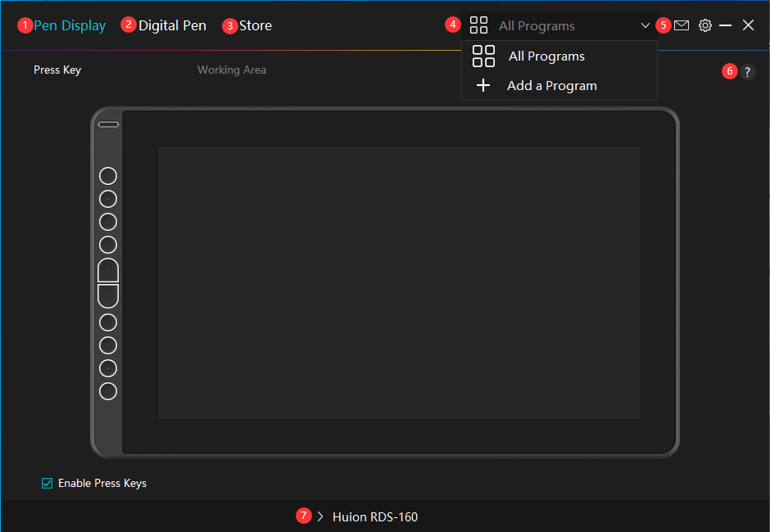The width and height of the screenshot is (770, 532).
Task: Choose All Programs from the dropdown list
Action: [546, 56]
